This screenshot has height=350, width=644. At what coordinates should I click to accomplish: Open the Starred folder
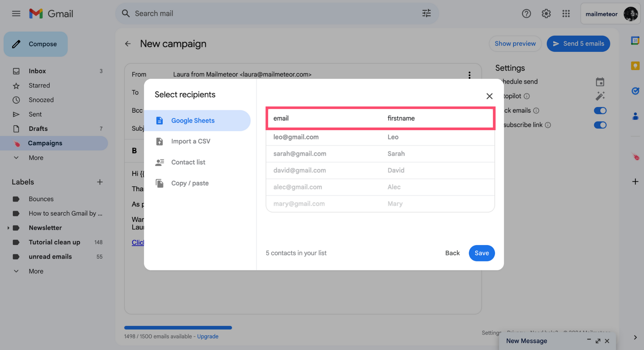pyautogui.click(x=55, y=86)
